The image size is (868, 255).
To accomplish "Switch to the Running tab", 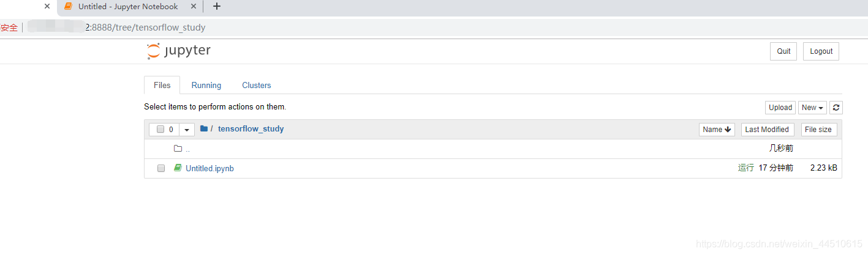I will pos(206,86).
